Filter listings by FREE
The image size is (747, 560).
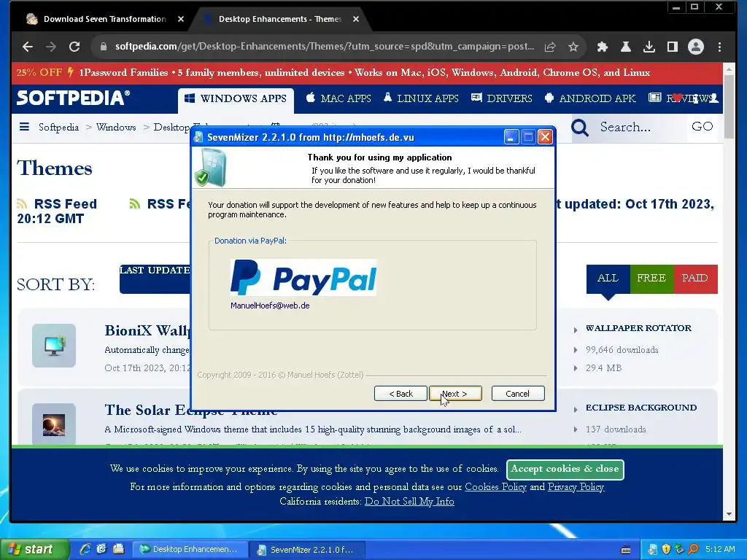[651, 278]
